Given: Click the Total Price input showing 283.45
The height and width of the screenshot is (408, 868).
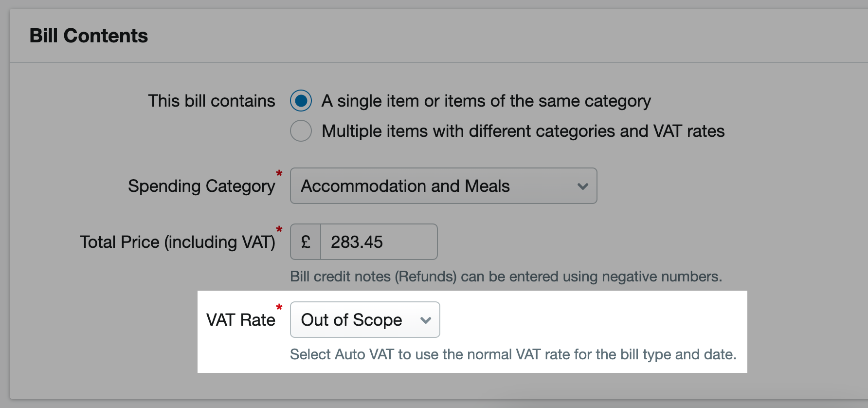Looking at the screenshot, I should [x=379, y=241].
